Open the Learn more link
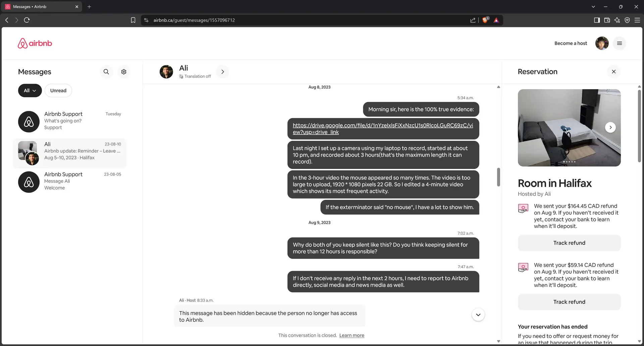This screenshot has width=644, height=346. tap(352, 335)
